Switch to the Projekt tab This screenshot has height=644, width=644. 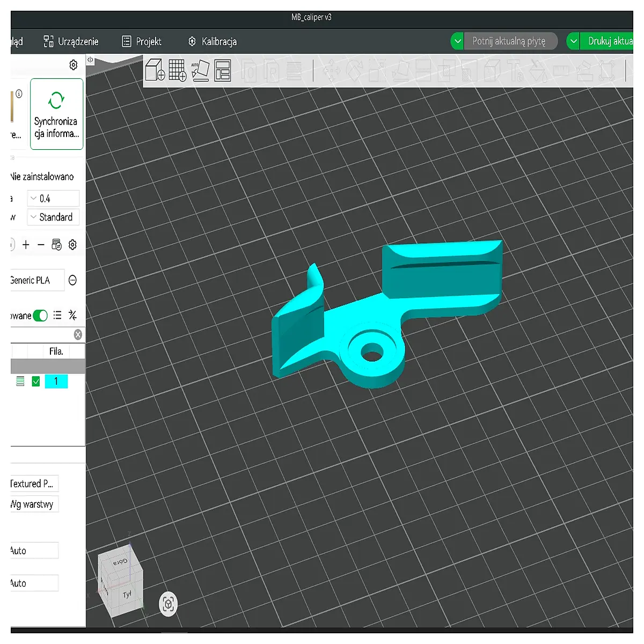142,41
